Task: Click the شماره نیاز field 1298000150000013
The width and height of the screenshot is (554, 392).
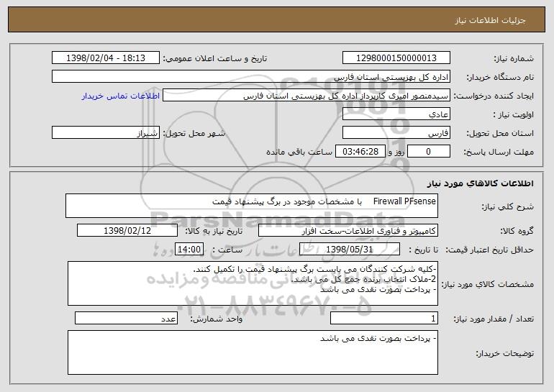Action: coord(396,58)
